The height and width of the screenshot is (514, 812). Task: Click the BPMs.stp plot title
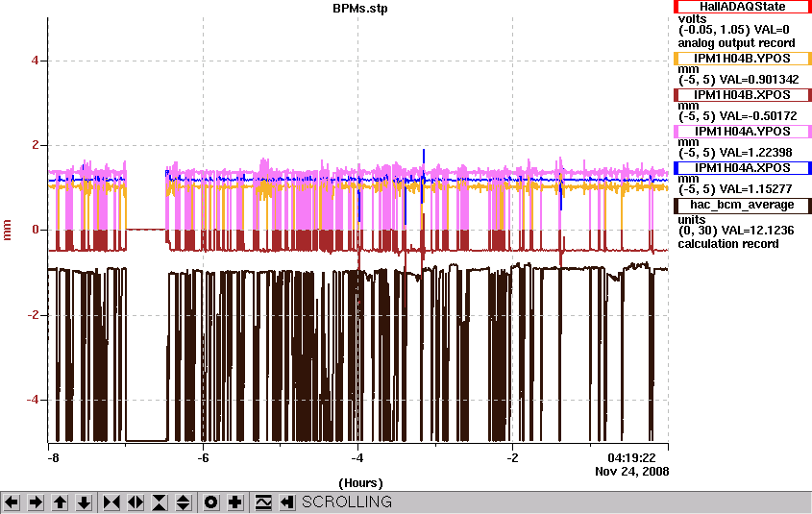click(x=360, y=9)
